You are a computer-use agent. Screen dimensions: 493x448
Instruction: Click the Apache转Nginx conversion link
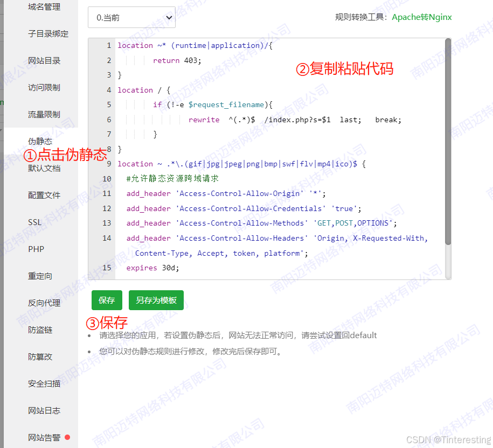[421, 17]
